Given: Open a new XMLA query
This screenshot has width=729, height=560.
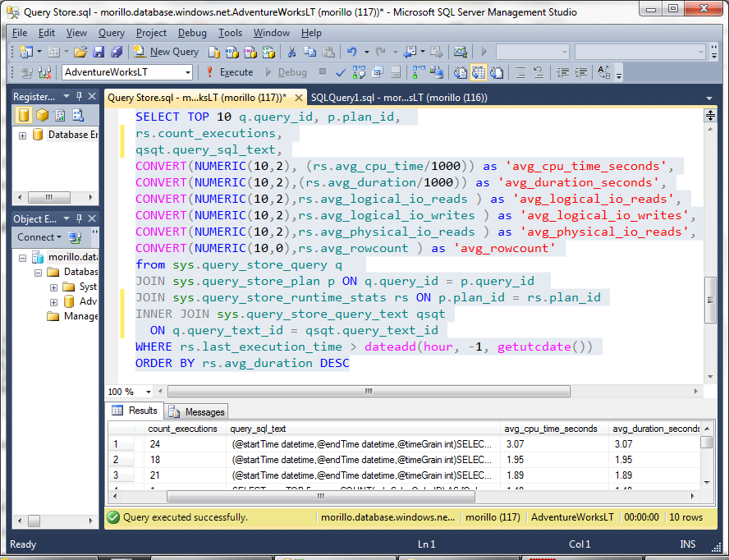Looking at the screenshot, I should click(x=268, y=52).
